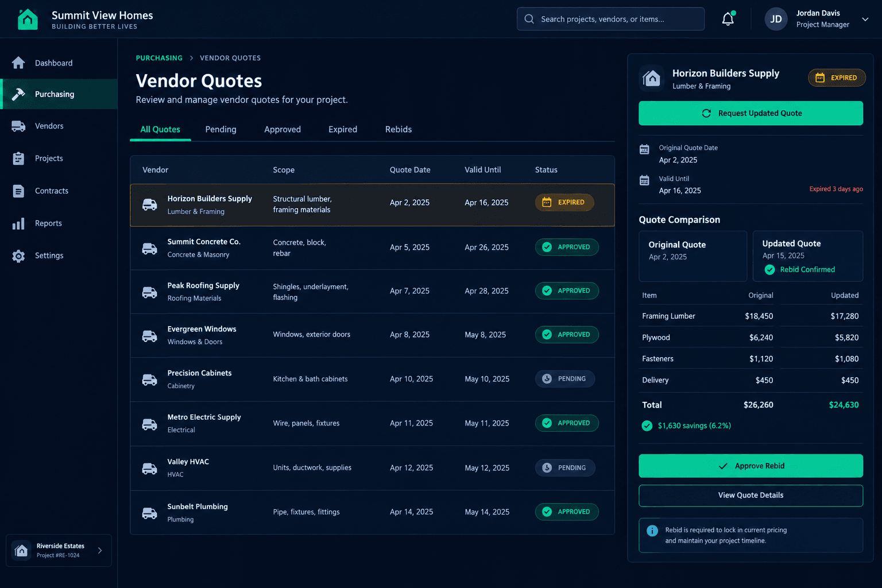This screenshot has width=882, height=588.
Task: Click the Vendors truck icon in sidebar
Action: pyautogui.click(x=18, y=126)
